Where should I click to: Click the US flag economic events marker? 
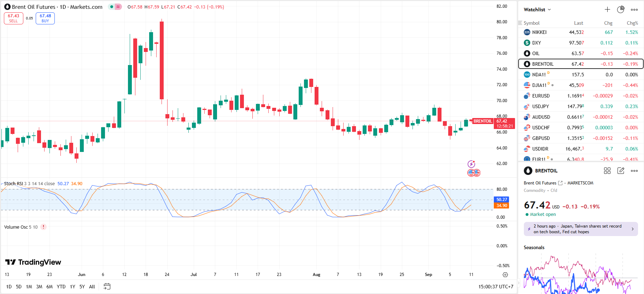coord(474,173)
